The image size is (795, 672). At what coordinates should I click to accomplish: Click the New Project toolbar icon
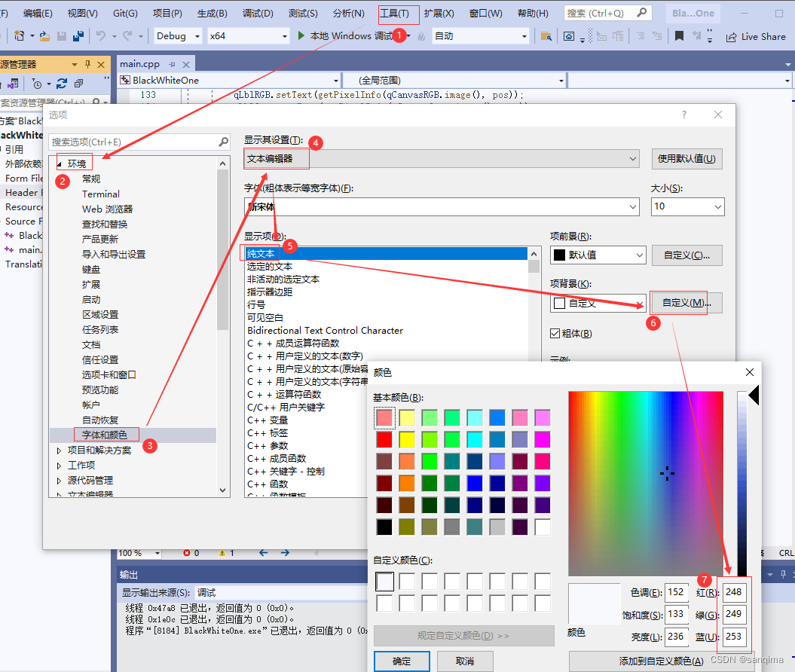pos(20,36)
